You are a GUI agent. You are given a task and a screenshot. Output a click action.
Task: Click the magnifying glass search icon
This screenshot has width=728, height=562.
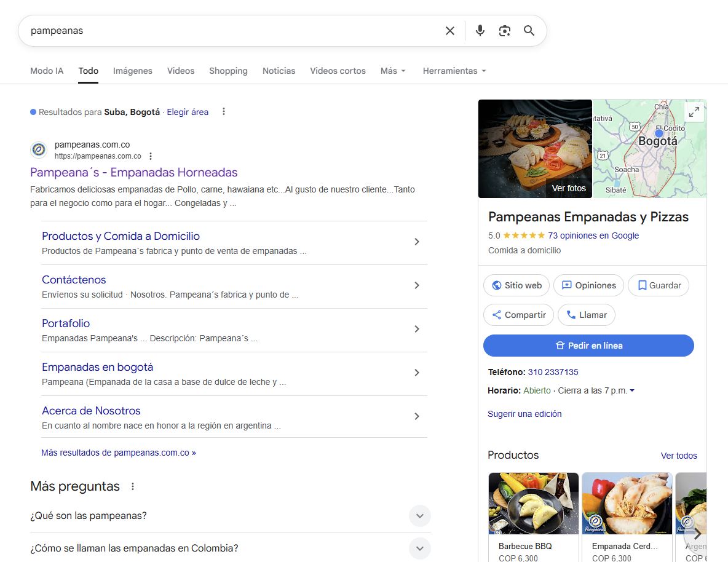click(529, 31)
